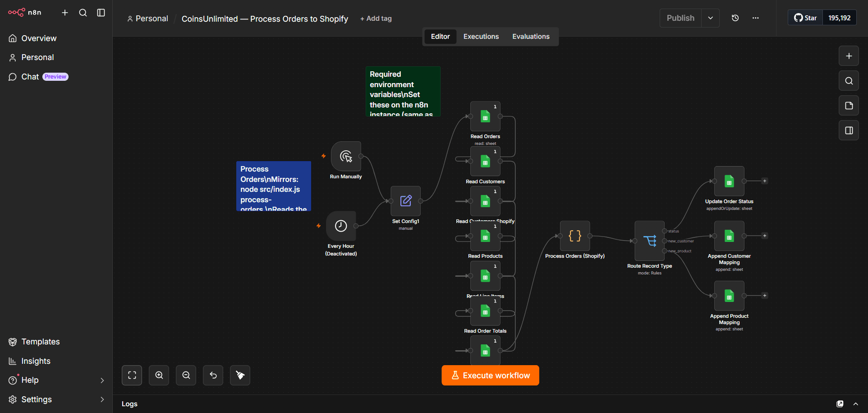Open workflow history icon
The height and width of the screenshot is (413, 868).
click(735, 18)
